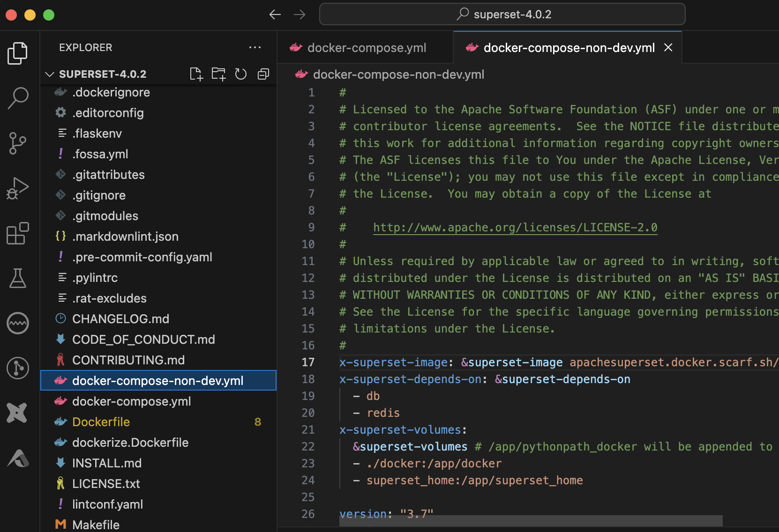Open the Run and Debug view

pyautogui.click(x=18, y=188)
